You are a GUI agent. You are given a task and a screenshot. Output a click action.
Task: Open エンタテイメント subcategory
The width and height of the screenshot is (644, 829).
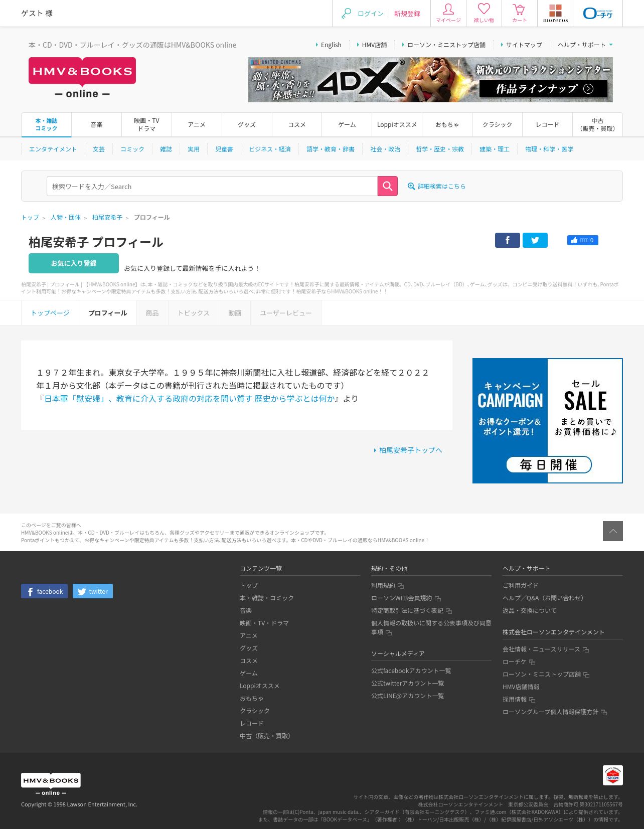pos(53,149)
